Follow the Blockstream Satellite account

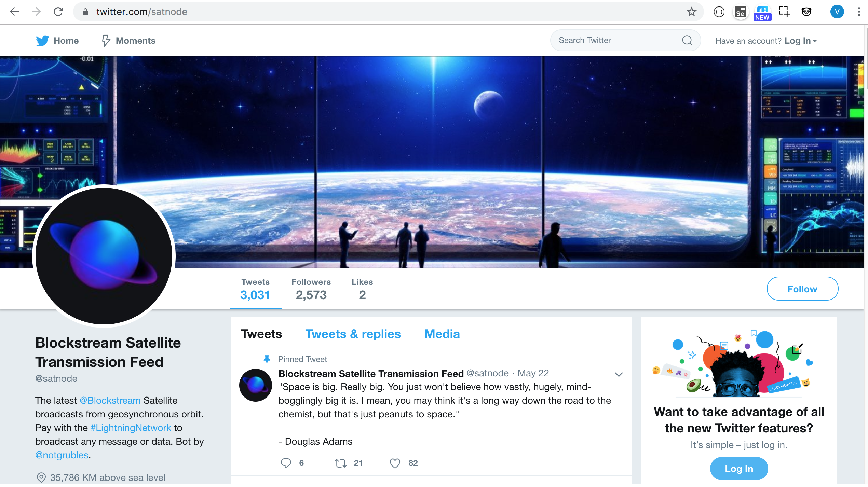[802, 289]
